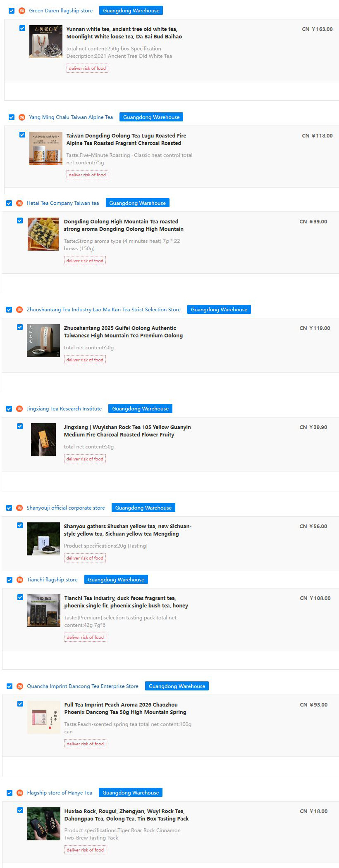This screenshot has width=339, height=868.
Task: Click the orange shop icon beside Flagship store of Hanye Tea
Action: coord(20,793)
